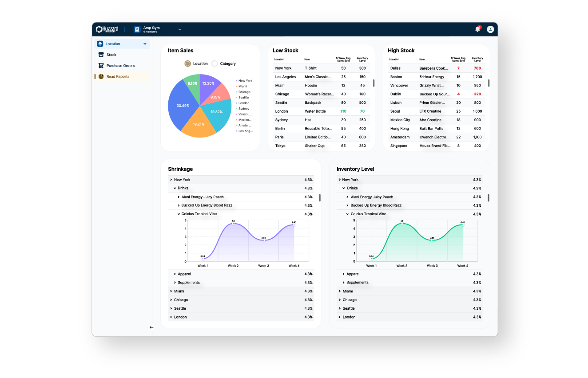
Task: Expand Apparel in the Shrinkage tree
Action: (175, 274)
